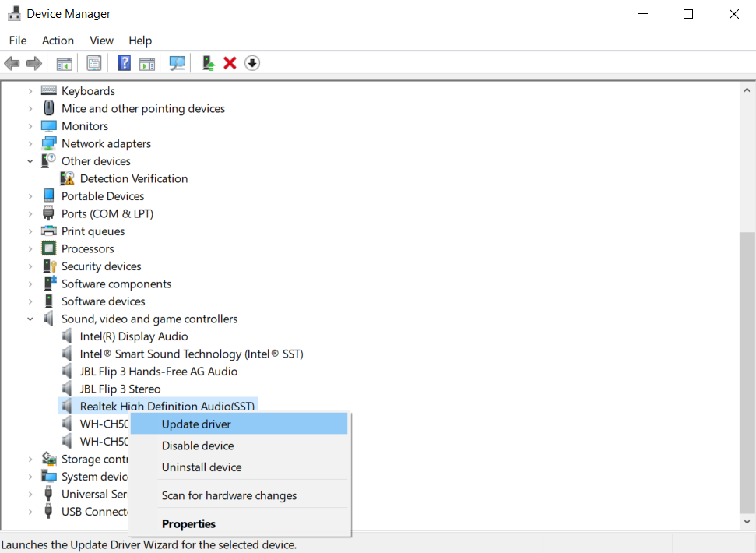Click the Update device driver toolbar icon

click(209, 63)
